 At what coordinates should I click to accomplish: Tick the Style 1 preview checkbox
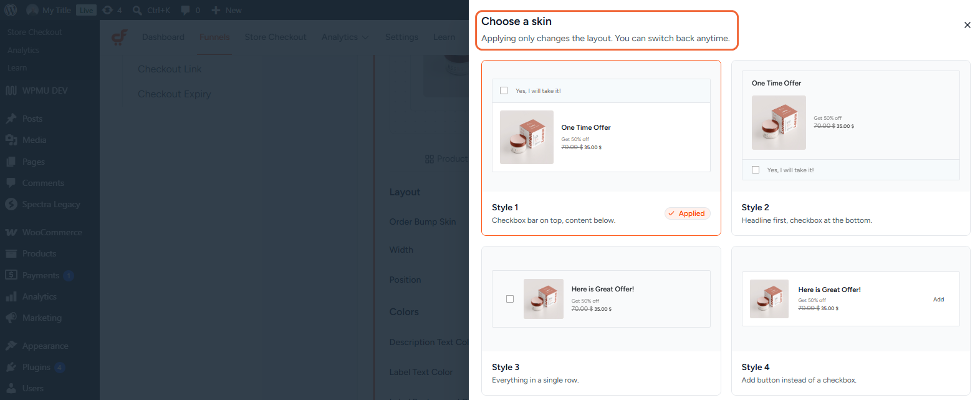point(504,90)
